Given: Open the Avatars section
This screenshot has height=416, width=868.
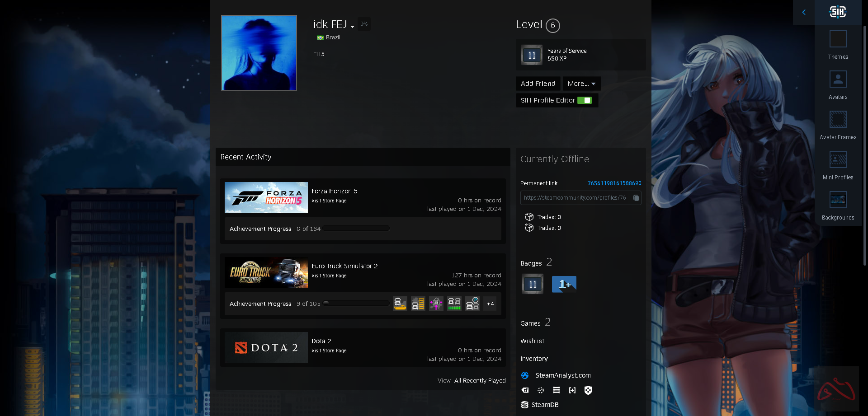Looking at the screenshot, I should (838, 84).
